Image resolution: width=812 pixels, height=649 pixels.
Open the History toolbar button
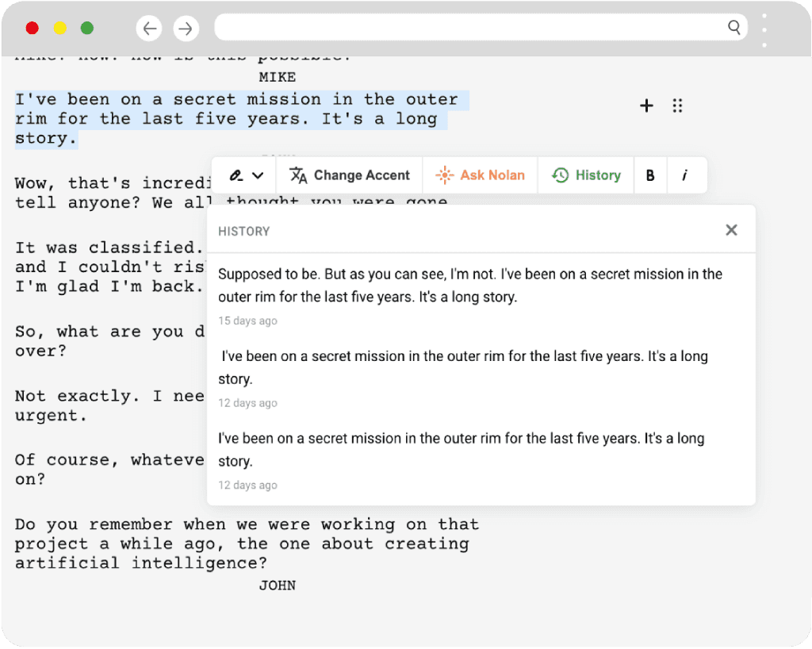tap(586, 175)
